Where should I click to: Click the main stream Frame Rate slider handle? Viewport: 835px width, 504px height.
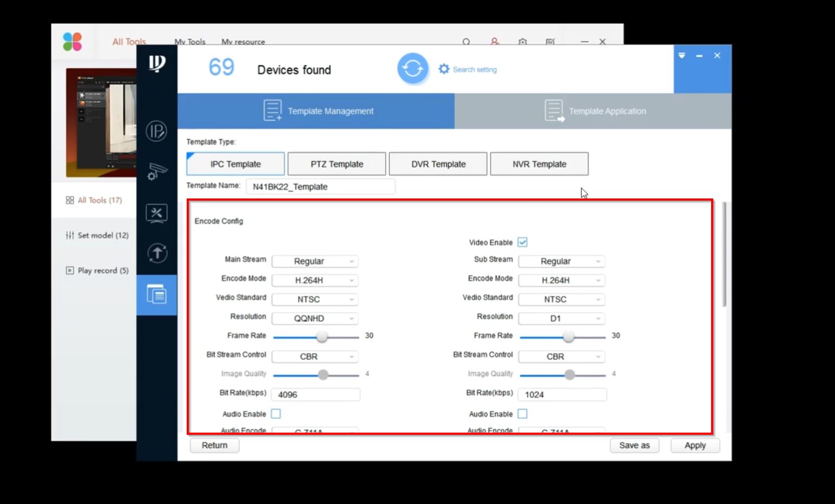point(322,337)
